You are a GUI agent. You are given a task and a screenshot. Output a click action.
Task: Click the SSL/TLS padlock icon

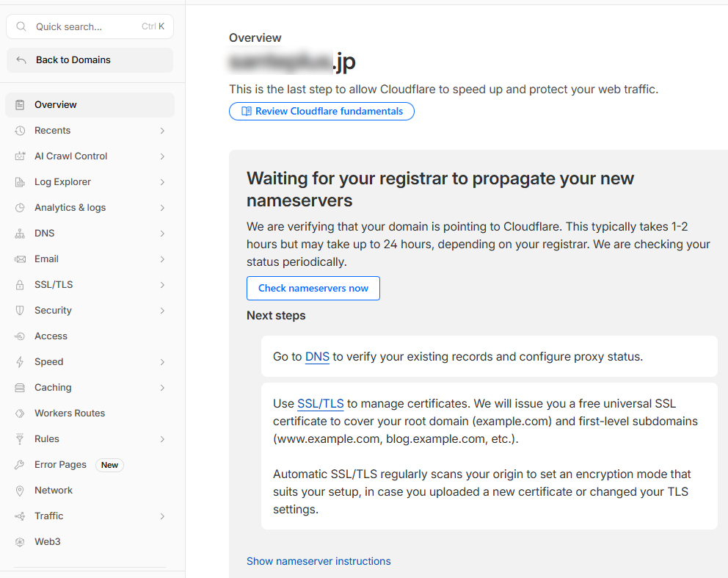20,285
